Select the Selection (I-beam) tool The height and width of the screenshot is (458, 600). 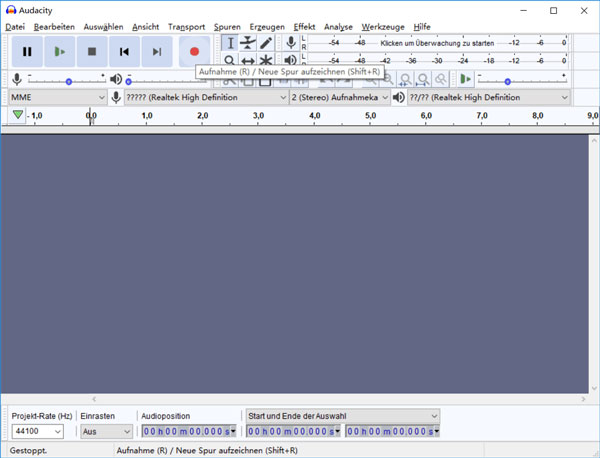point(230,43)
